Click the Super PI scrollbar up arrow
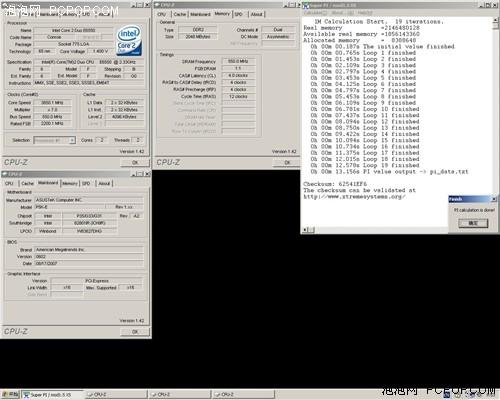500x400 pixels. (496, 21)
